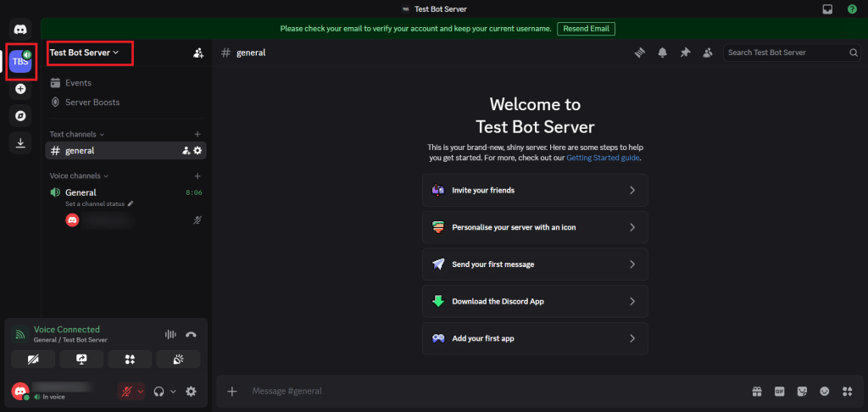Click the Download Apps icon
The image size is (868, 412).
click(20, 143)
